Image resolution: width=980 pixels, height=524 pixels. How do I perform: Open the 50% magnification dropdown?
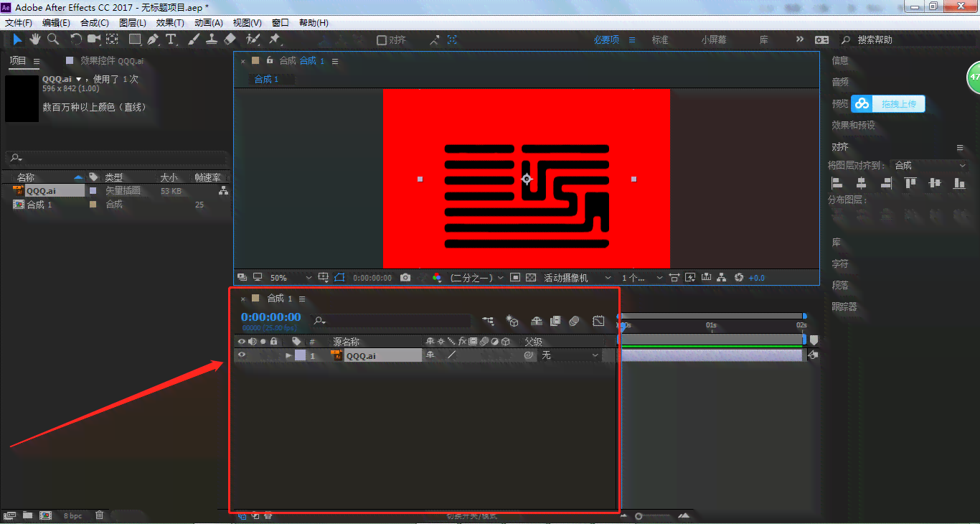tap(291, 278)
